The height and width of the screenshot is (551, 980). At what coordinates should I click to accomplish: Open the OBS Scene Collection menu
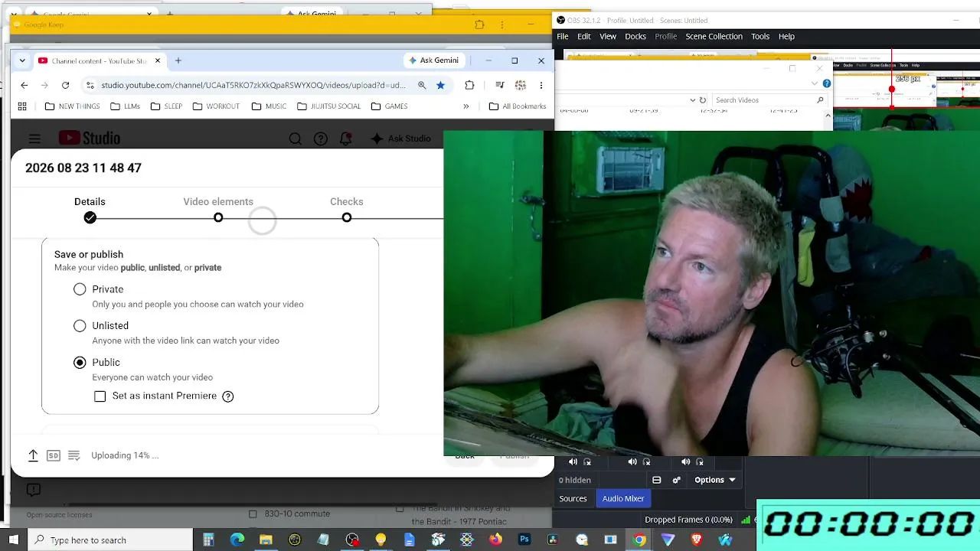pyautogui.click(x=714, y=37)
